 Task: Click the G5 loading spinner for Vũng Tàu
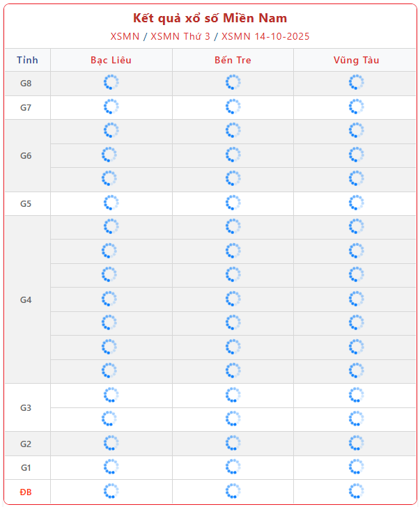356,203
